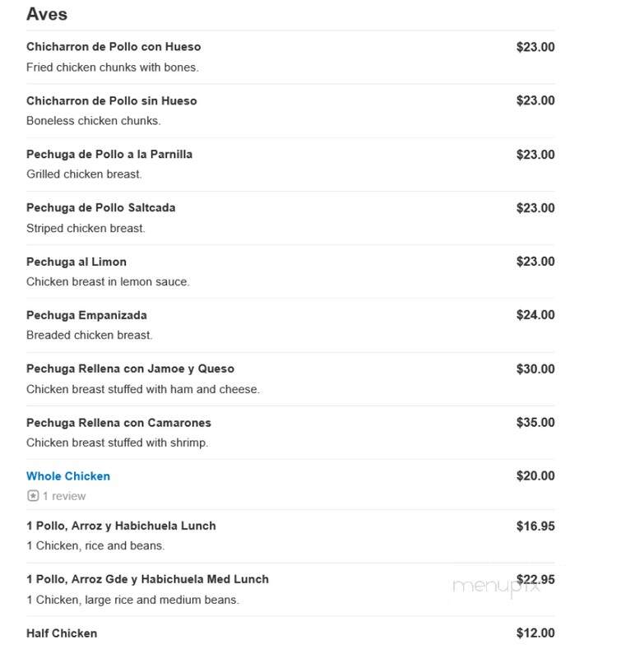The image size is (644, 654).
Task: Select 1 Pollo, Arroz Gde y Habichuela Med Lunch
Action: (x=147, y=579)
